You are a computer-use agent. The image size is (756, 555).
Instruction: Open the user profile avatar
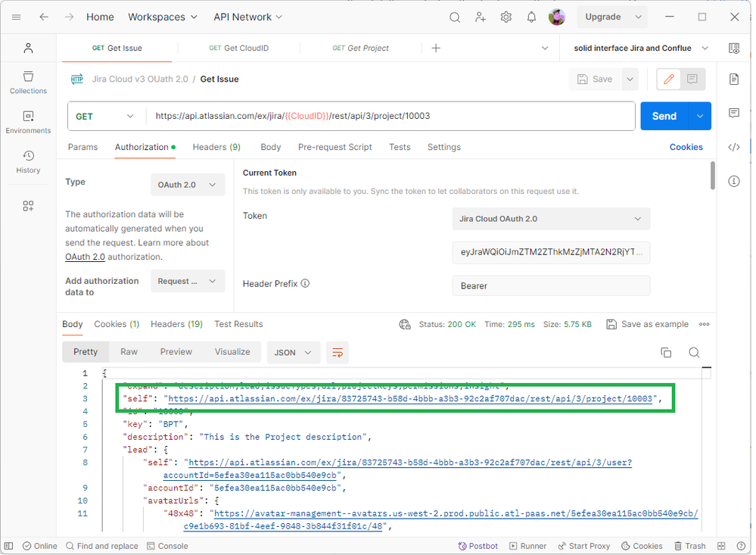click(x=557, y=17)
